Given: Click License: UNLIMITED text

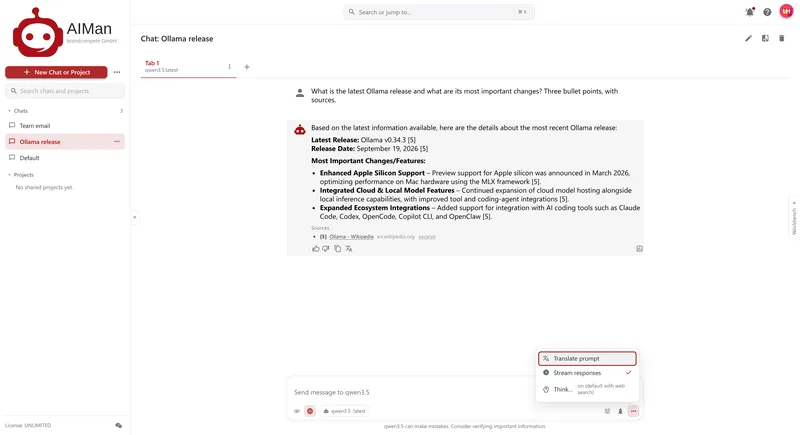Looking at the screenshot, I should pos(28,425).
